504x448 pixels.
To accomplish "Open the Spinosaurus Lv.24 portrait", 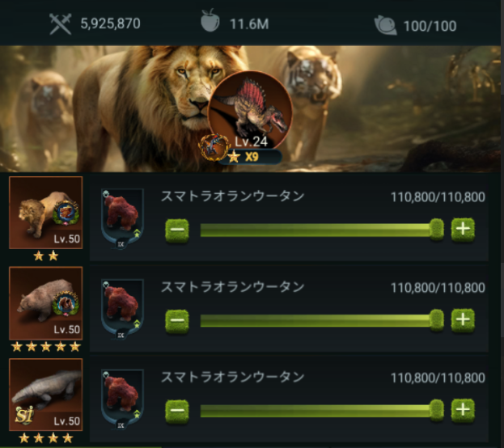I will [251, 109].
